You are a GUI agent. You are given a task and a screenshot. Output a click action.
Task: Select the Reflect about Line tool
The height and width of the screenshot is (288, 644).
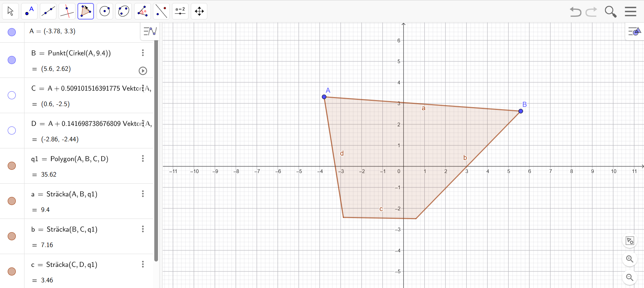point(161,11)
